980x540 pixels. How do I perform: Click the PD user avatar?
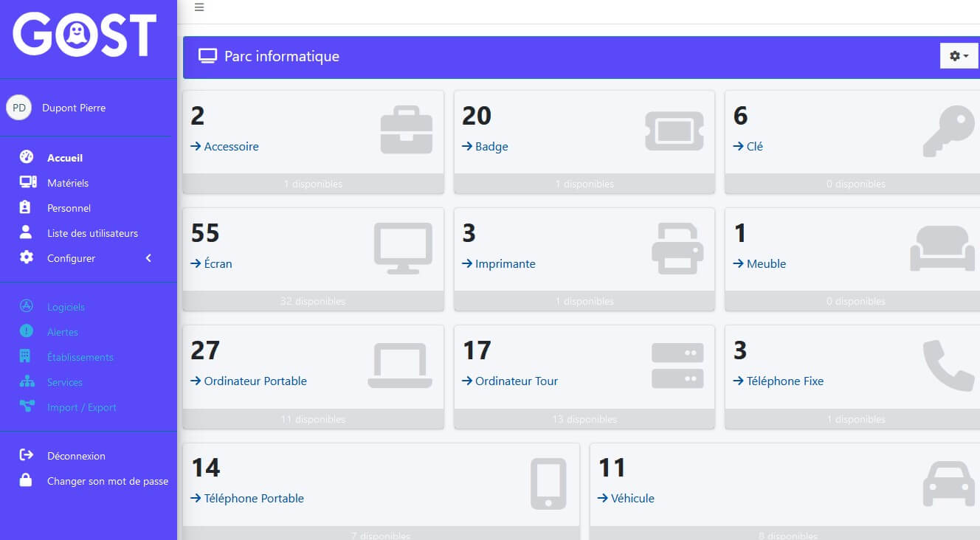pyautogui.click(x=19, y=108)
